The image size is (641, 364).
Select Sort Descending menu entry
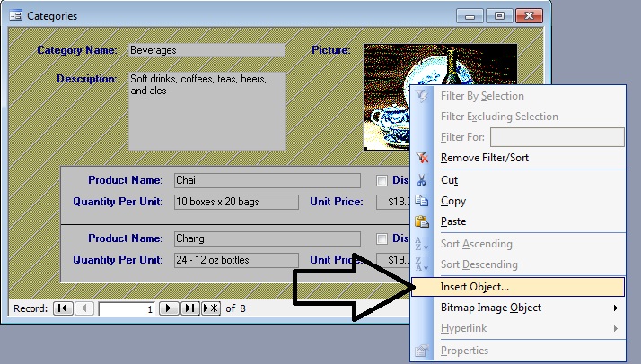coord(518,264)
